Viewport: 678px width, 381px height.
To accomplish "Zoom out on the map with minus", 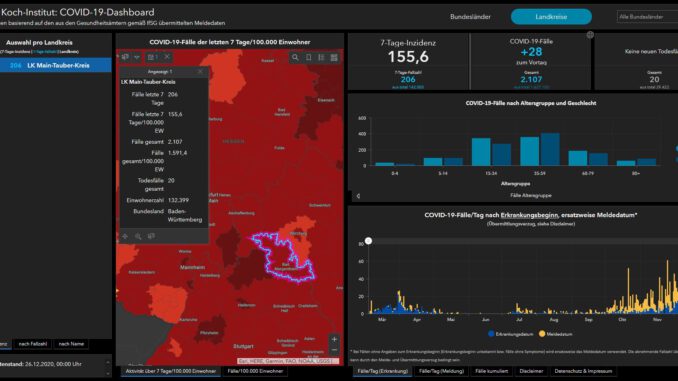I will pos(334,350).
